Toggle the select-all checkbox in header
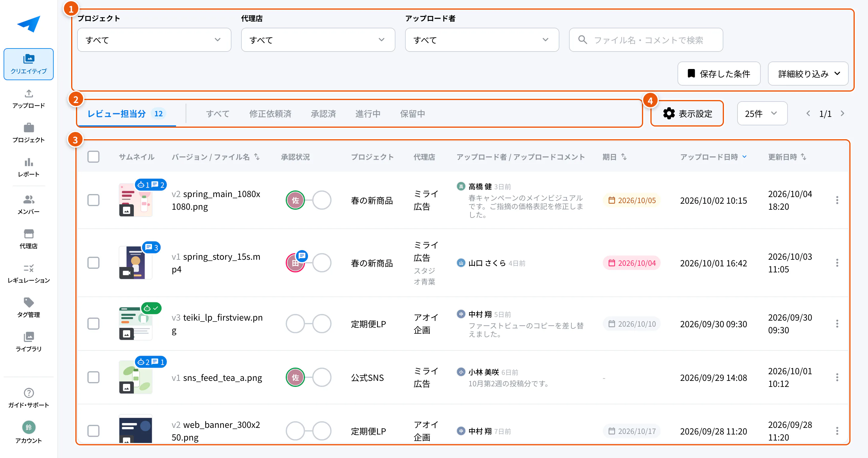Viewport: 868px width, 458px height. tap(93, 157)
